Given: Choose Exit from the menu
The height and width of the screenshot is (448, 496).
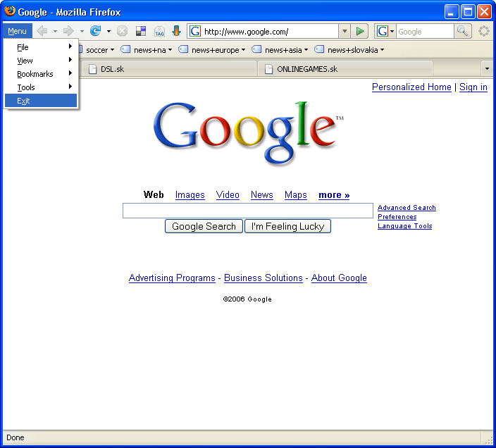Looking at the screenshot, I should 41,101.
